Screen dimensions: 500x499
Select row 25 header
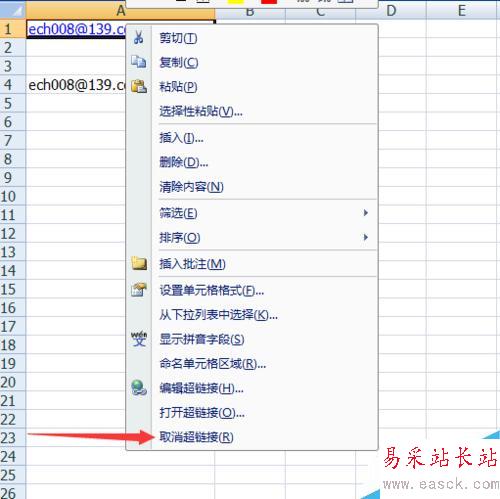[13, 475]
